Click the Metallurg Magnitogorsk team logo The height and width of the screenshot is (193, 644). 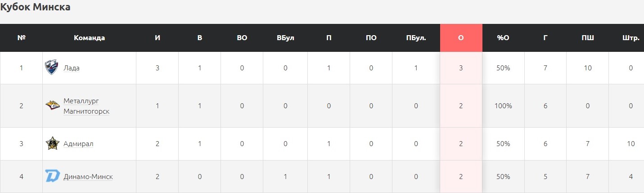52,106
